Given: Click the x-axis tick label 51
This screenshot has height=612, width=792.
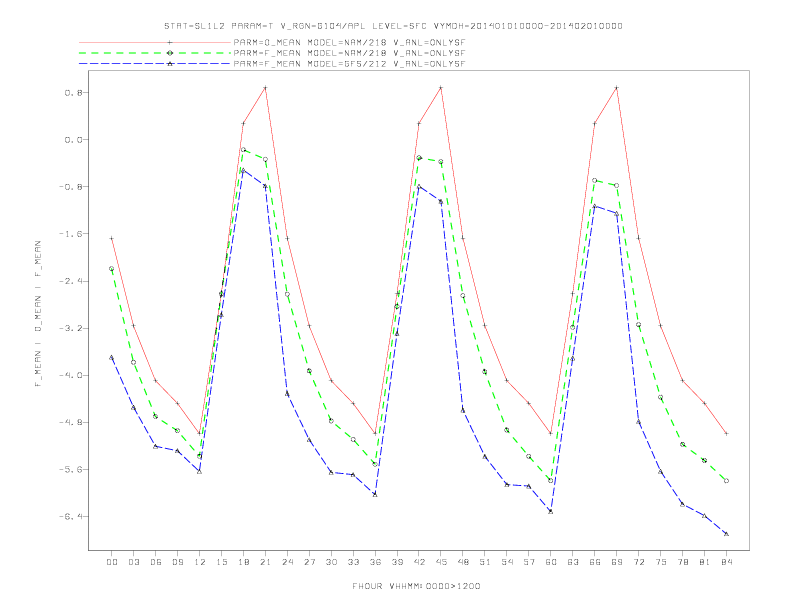Looking at the screenshot, I should 485,562.
